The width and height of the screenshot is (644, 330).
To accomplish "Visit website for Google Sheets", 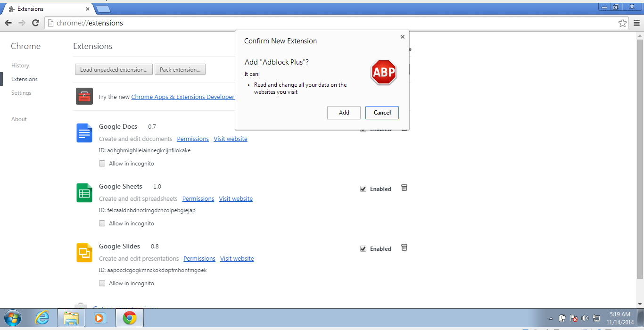I will point(236,199).
